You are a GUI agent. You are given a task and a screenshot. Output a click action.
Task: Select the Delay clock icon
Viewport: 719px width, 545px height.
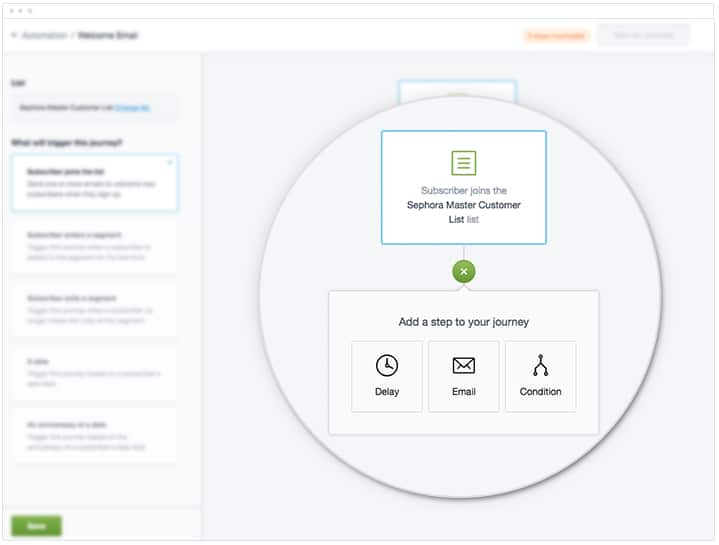(x=387, y=365)
